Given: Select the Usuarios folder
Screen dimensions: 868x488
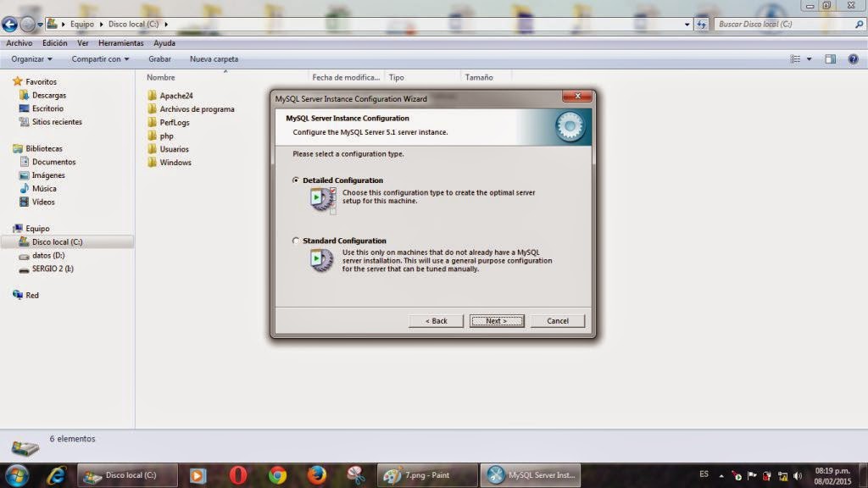Looking at the screenshot, I should point(169,149).
